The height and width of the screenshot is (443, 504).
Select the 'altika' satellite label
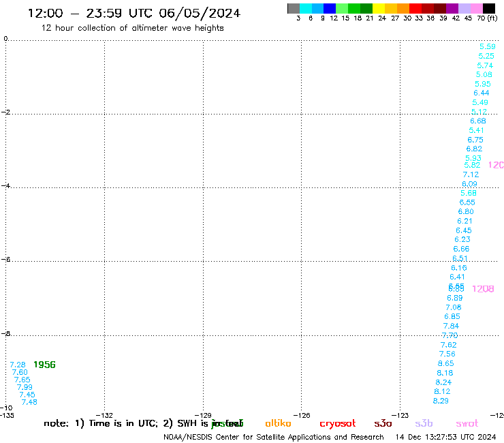click(278, 423)
